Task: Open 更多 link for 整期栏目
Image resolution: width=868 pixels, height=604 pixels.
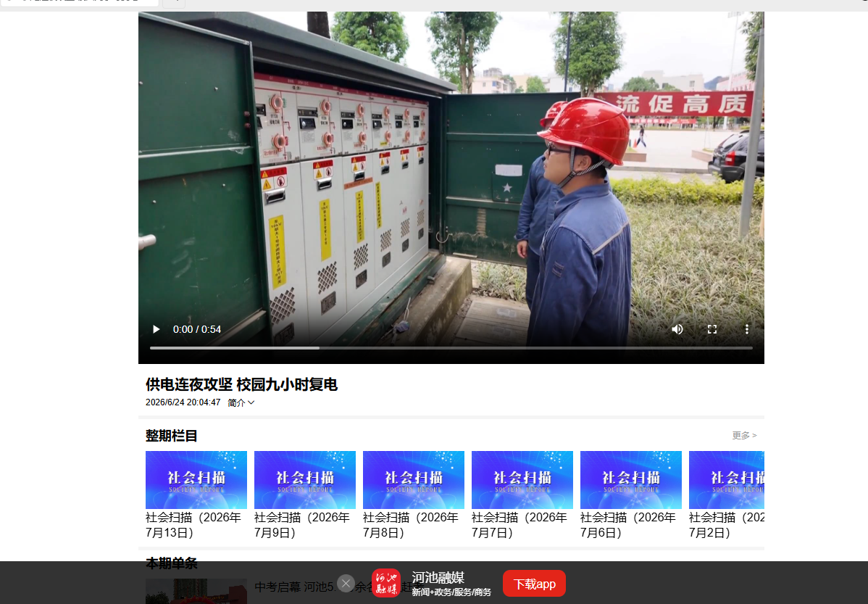Action: (x=744, y=436)
